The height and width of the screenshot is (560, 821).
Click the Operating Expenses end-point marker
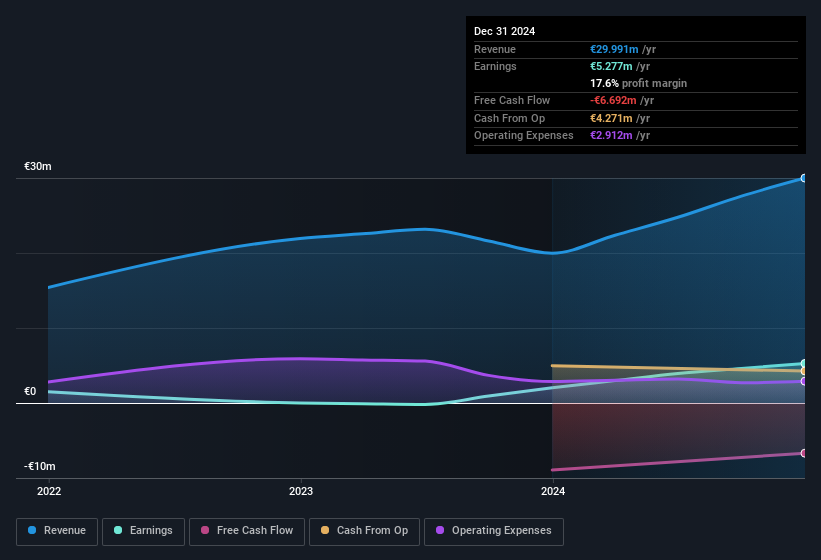coord(804,381)
